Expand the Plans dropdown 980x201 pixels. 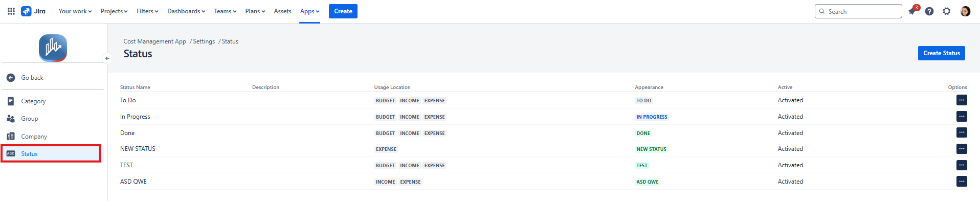[x=255, y=11]
